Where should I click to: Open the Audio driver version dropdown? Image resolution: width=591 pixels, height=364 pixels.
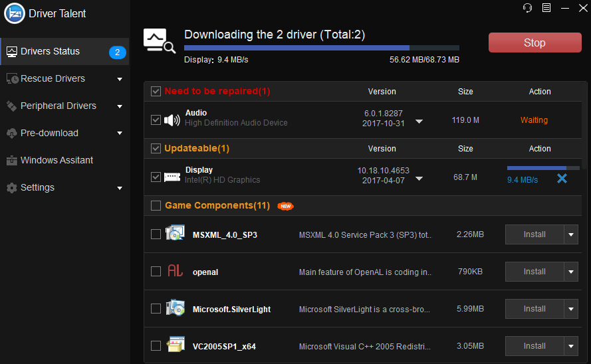click(x=419, y=122)
